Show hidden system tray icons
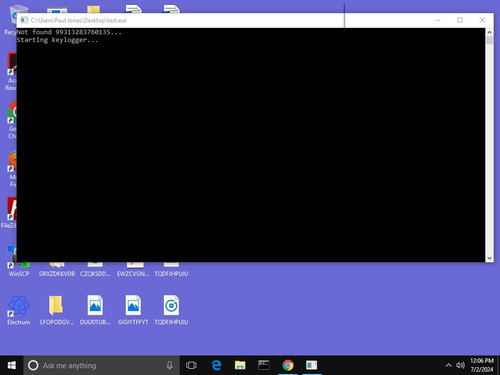The height and width of the screenshot is (375, 500). [449, 365]
